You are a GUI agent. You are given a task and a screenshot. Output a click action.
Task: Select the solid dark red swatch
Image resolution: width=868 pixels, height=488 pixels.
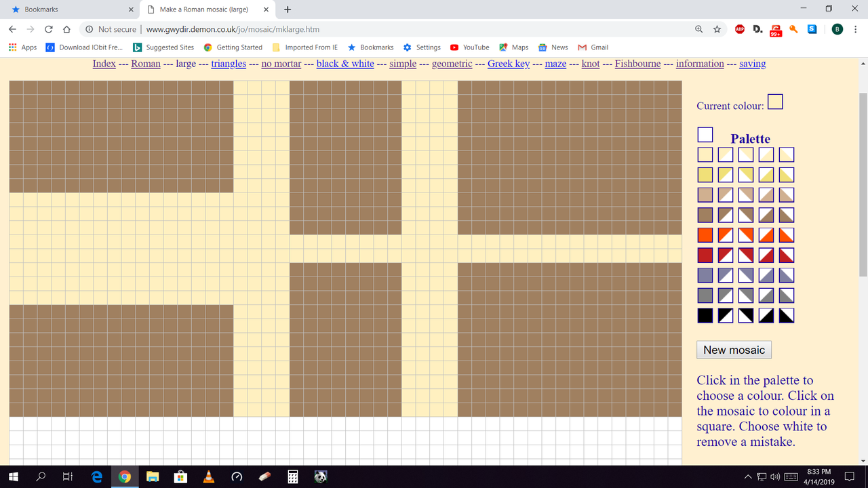point(705,256)
